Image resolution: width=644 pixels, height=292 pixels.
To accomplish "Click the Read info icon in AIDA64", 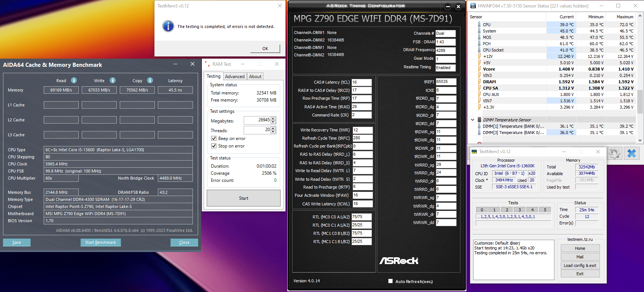I will [74, 80].
